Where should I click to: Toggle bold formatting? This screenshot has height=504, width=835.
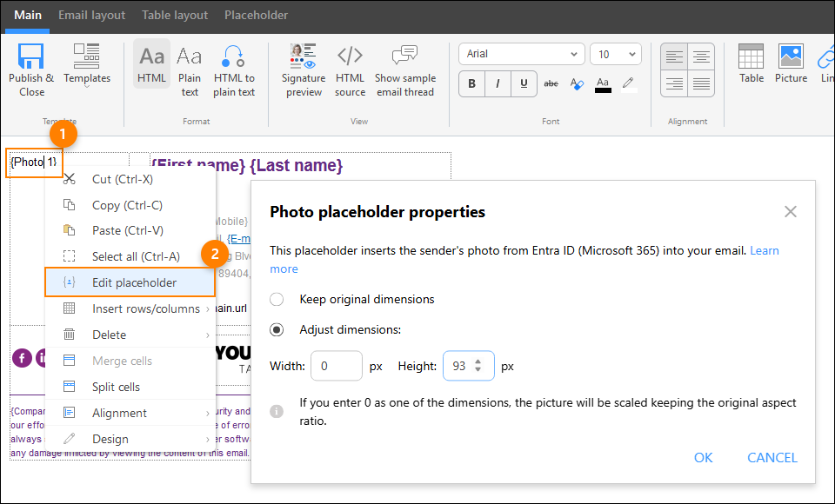(x=471, y=83)
